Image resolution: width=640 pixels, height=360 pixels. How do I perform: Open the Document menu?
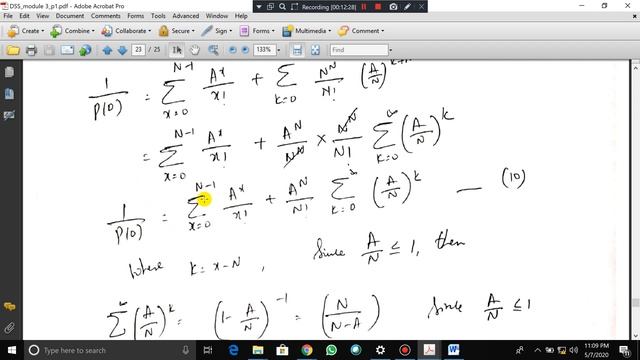[x=70, y=16]
